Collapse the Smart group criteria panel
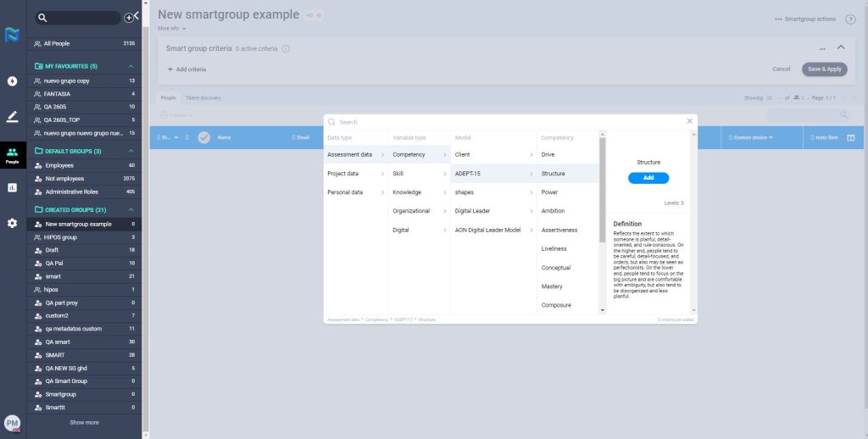This screenshot has width=868, height=439. pos(841,48)
